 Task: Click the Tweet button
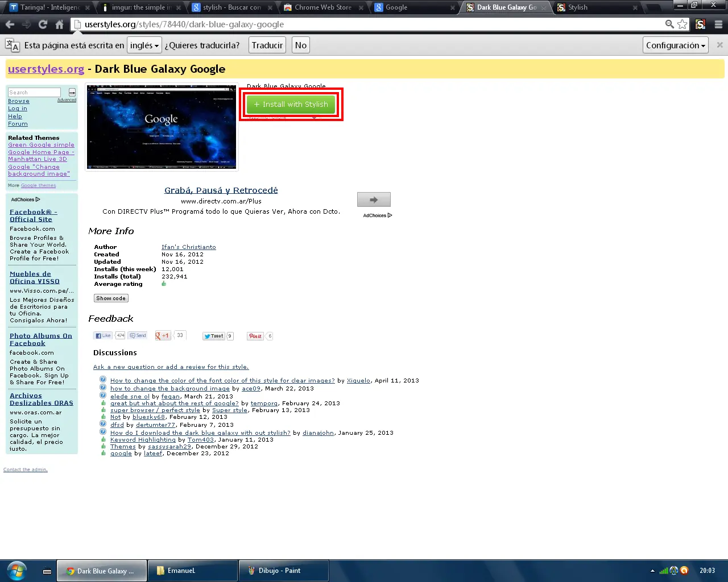pyautogui.click(x=214, y=336)
